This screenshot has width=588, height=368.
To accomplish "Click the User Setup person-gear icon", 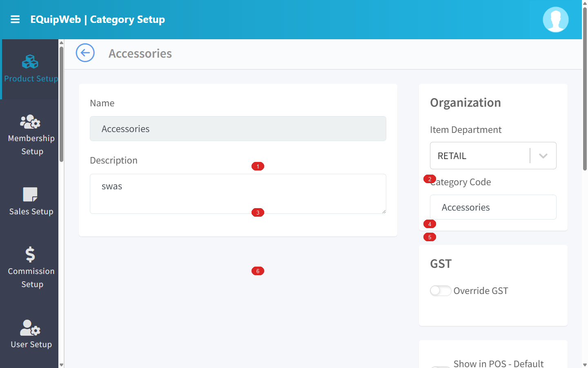I will tap(30, 328).
